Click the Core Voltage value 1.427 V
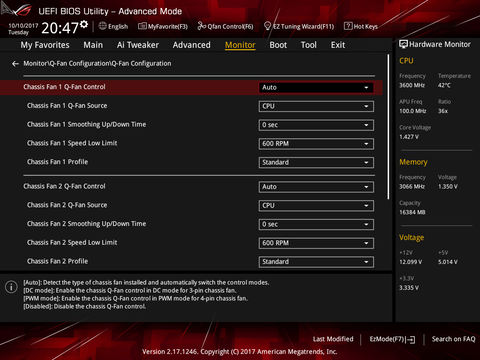The height and width of the screenshot is (360, 480). pyautogui.click(x=409, y=137)
